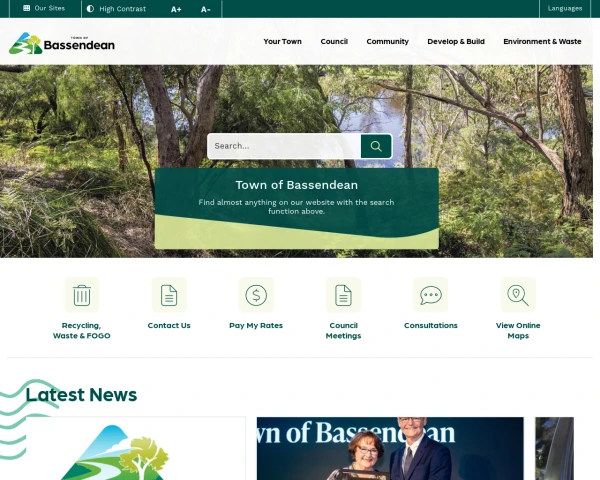
Task: Open the Recycling, Waste & FOGO link
Action: pyautogui.click(x=82, y=330)
